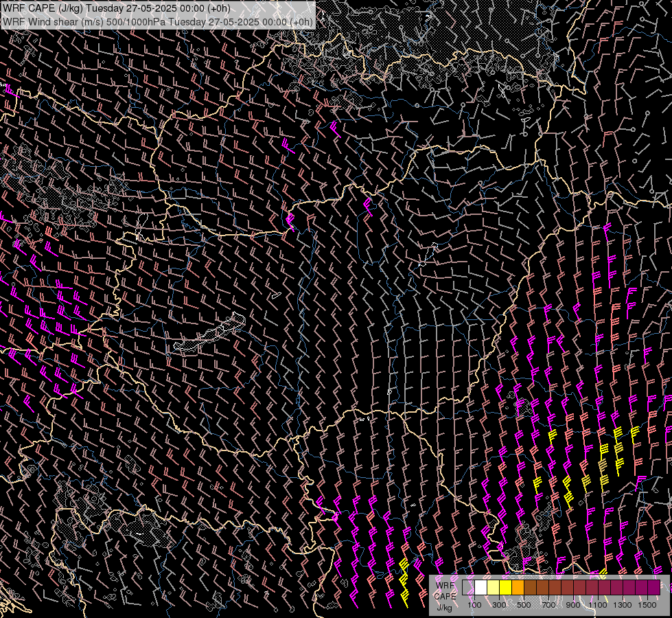The height and width of the screenshot is (618, 672).
Task: Select the orange legend swatch
Action: [x=518, y=587]
